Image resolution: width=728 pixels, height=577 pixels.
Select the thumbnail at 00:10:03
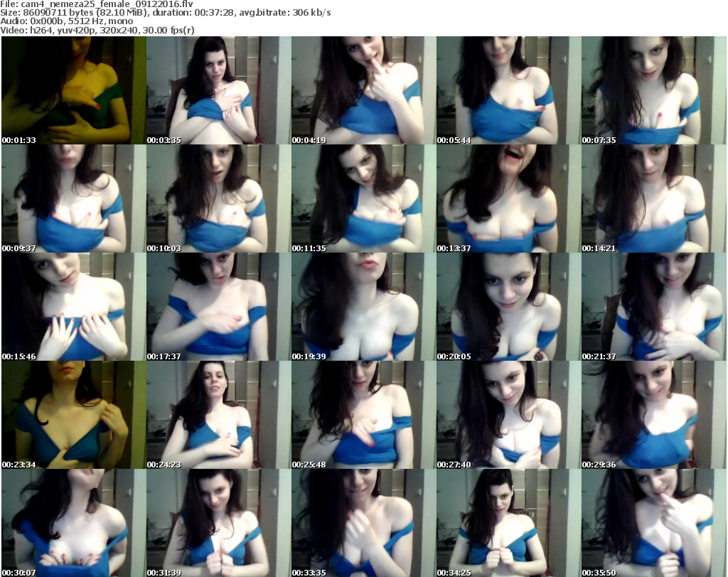point(218,198)
